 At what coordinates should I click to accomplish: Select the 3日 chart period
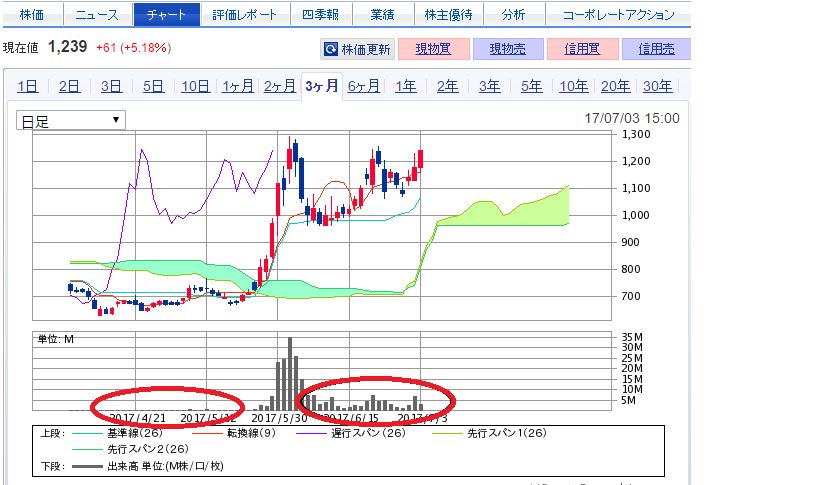pyautogui.click(x=111, y=86)
